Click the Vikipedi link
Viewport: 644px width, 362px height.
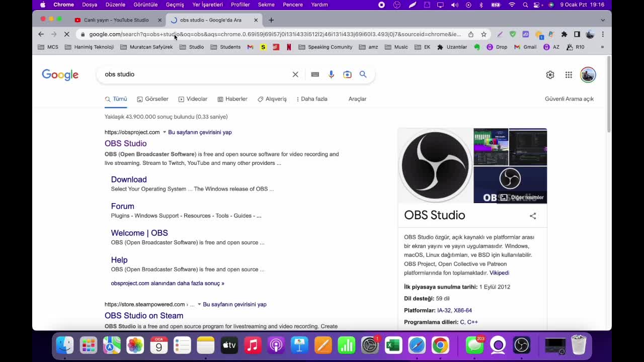499,273
